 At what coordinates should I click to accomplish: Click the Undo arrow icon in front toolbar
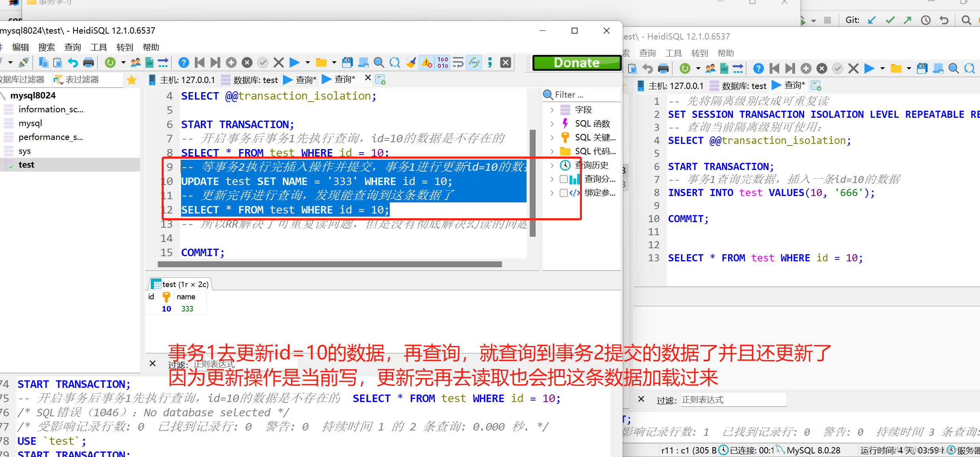[73, 62]
